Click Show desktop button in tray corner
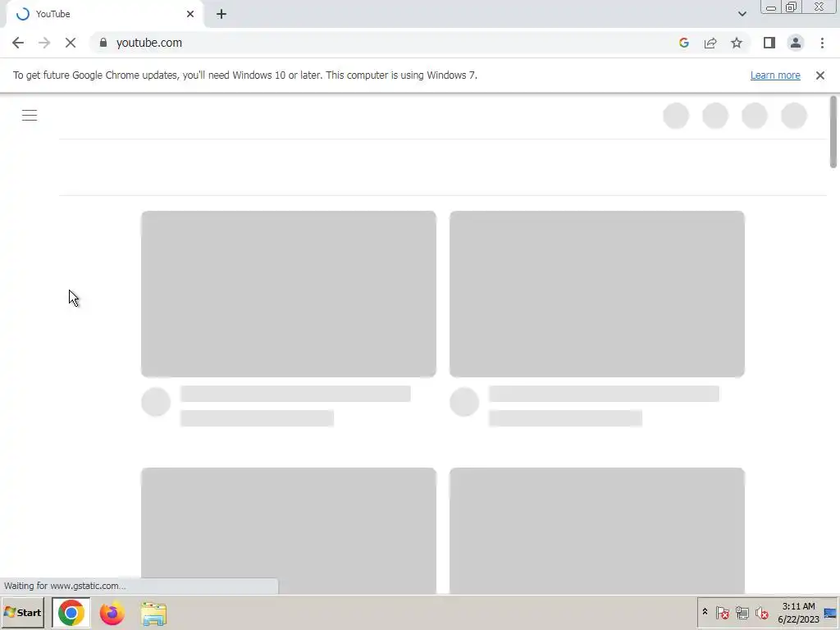The width and height of the screenshot is (840, 630). 831,612
